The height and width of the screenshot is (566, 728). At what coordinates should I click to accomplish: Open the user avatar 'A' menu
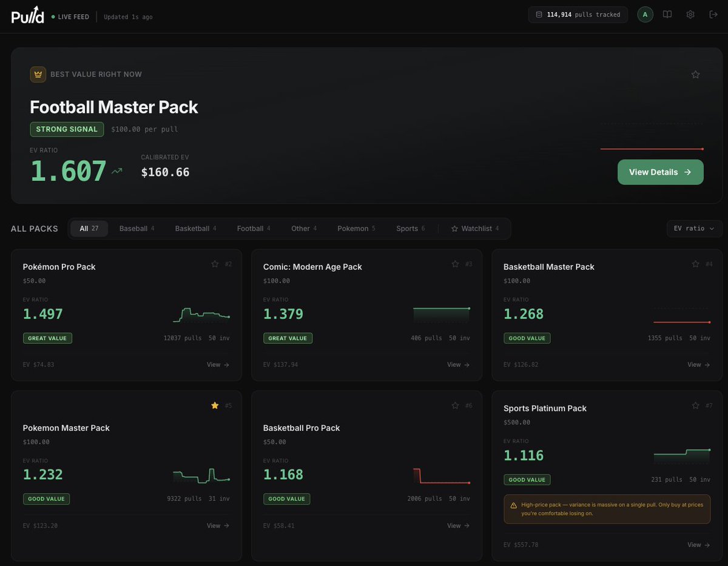click(x=645, y=15)
